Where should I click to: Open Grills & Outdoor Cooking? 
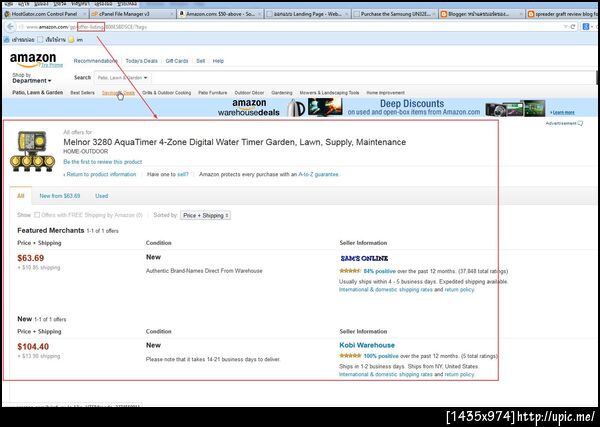click(x=166, y=93)
